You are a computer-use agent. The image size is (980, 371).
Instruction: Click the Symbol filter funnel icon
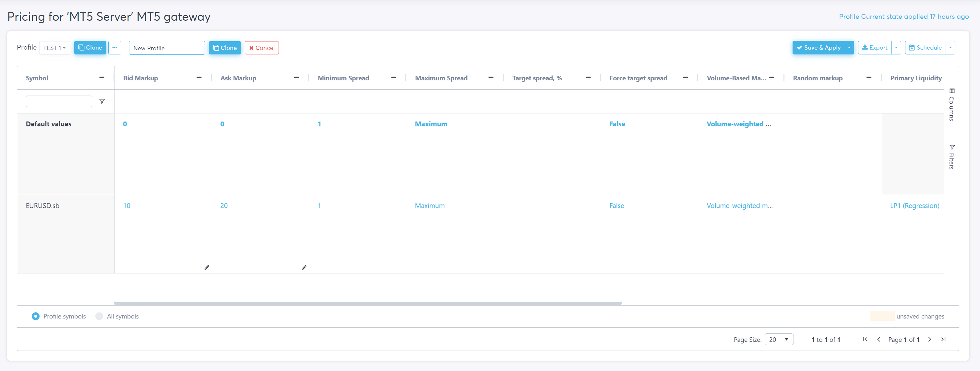pos(102,101)
